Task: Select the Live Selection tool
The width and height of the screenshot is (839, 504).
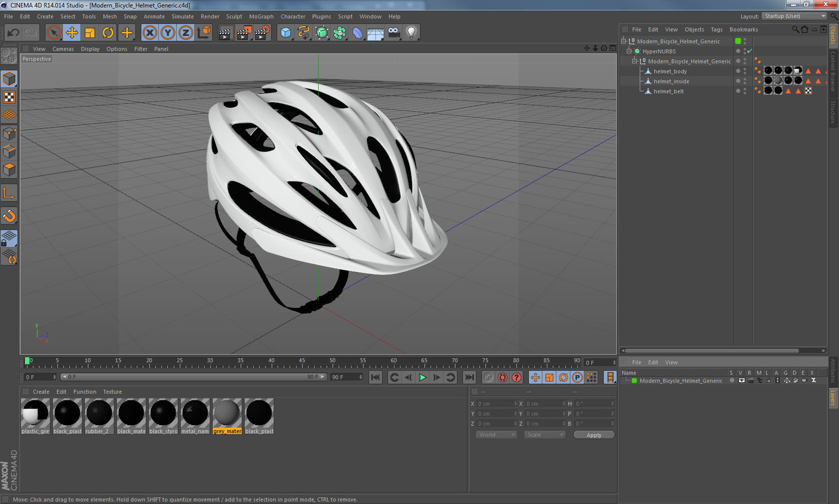Action: (x=53, y=33)
